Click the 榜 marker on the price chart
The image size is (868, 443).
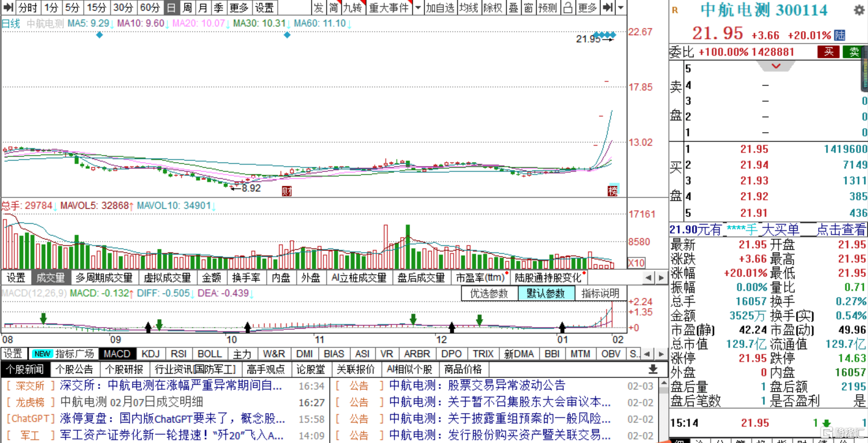[x=613, y=190]
